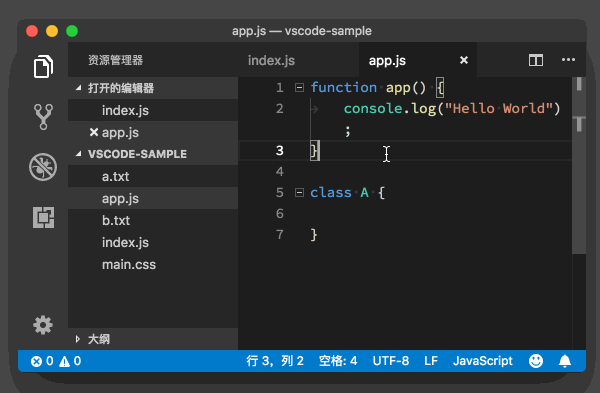Image resolution: width=600 pixels, height=393 pixels.
Task: Open the editor more actions ellipsis
Action: point(568,60)
